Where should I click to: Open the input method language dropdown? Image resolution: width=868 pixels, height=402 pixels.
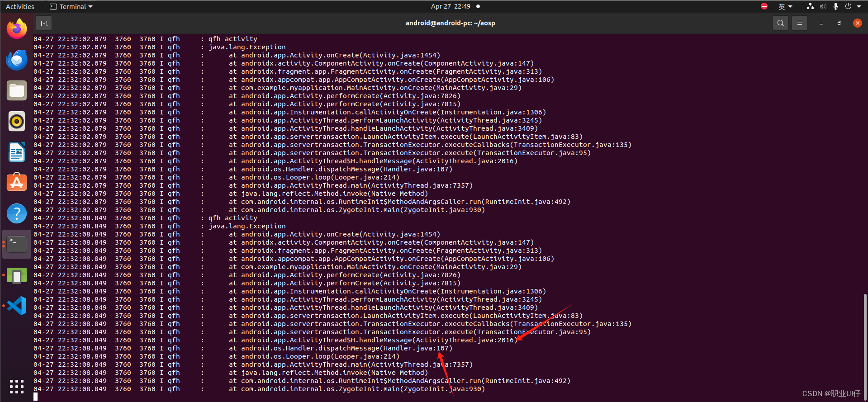click(x=785, y=6)
